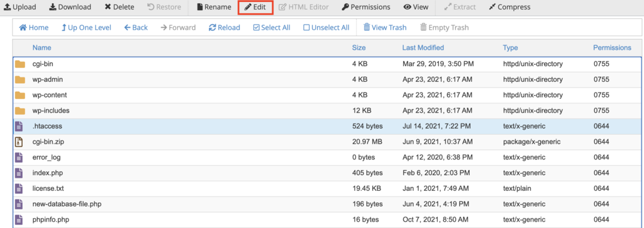
Task: Open the Edit tool with pencil icon
Action: (x=255, y=8)
